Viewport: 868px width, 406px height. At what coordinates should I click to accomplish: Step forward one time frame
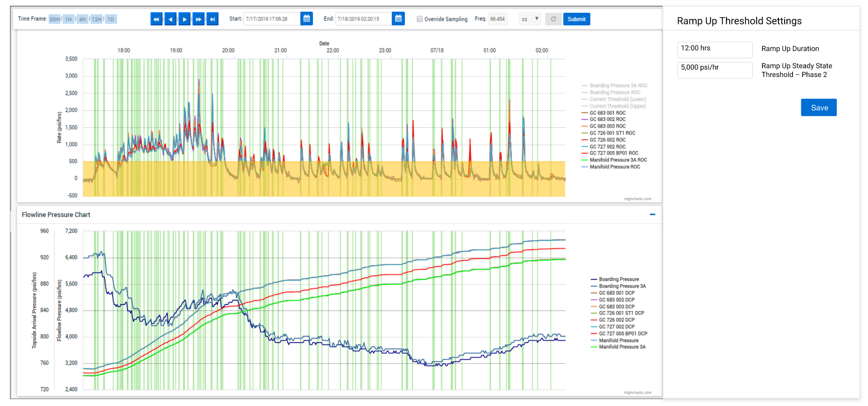coord(185,19)
